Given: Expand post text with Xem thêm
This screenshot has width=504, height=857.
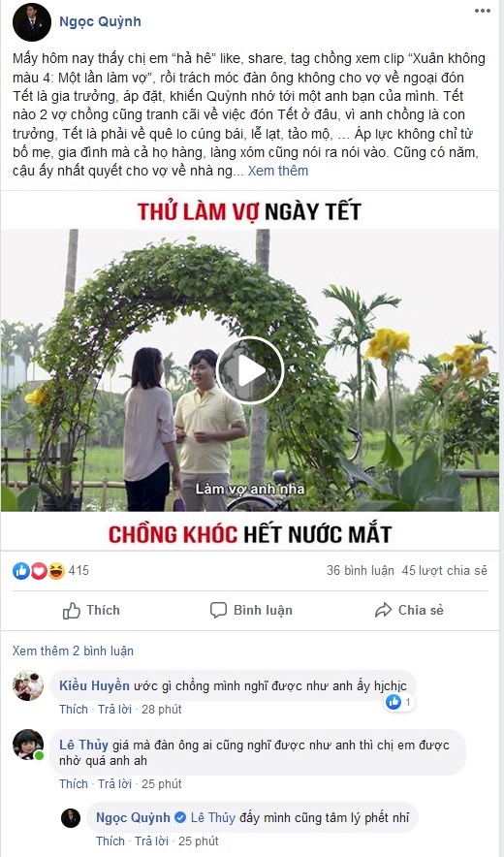Looking at the screenshot, I should (278, 171).
